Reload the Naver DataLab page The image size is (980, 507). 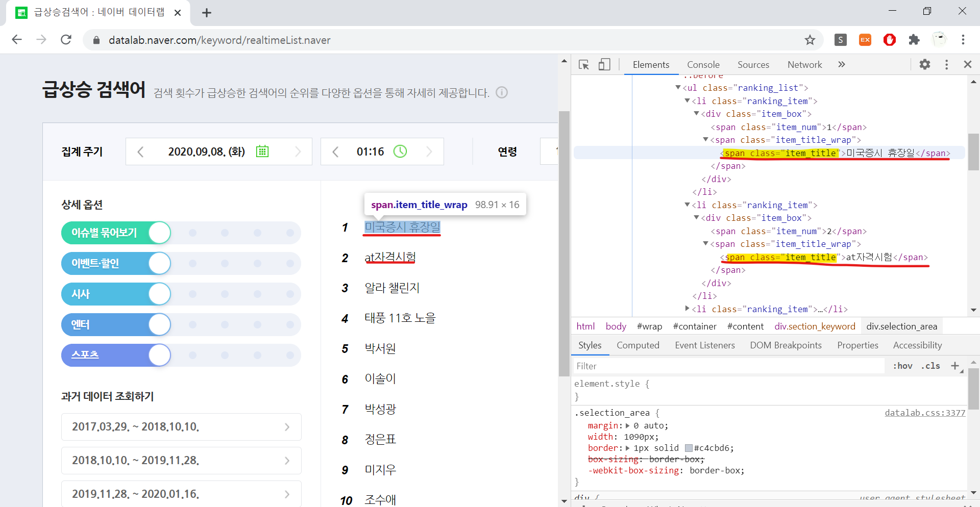coord(66,40)
